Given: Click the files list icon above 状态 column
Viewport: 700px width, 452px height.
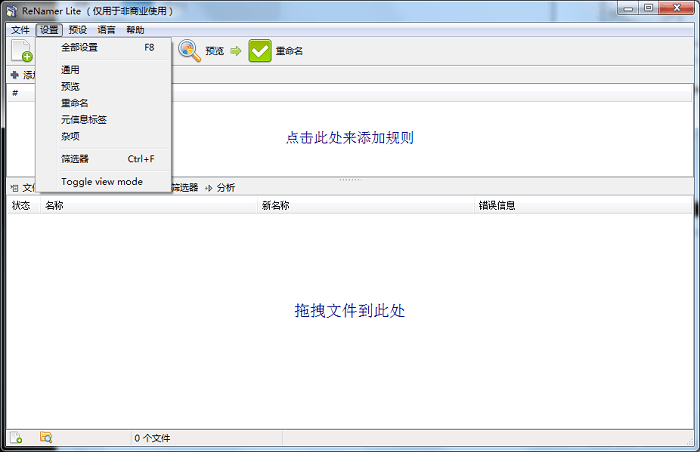Looking at the screenshot, I should tap(14, 188).
